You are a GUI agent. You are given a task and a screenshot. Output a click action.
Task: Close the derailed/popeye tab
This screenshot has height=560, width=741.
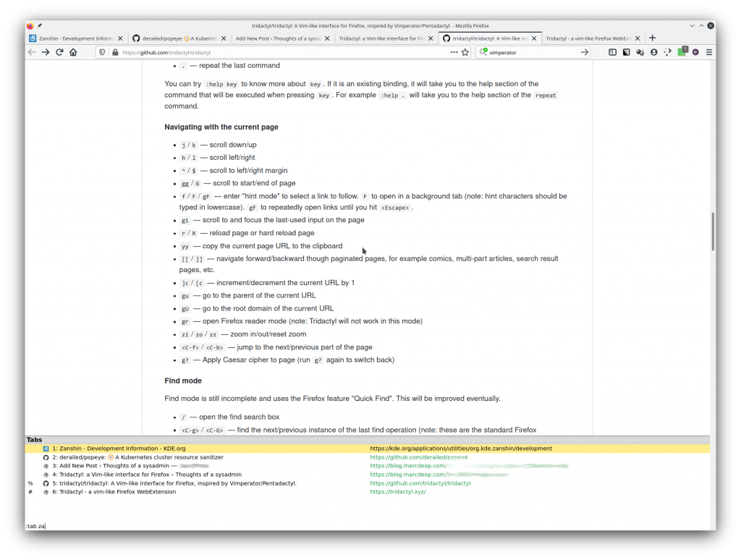pos(224,38)
